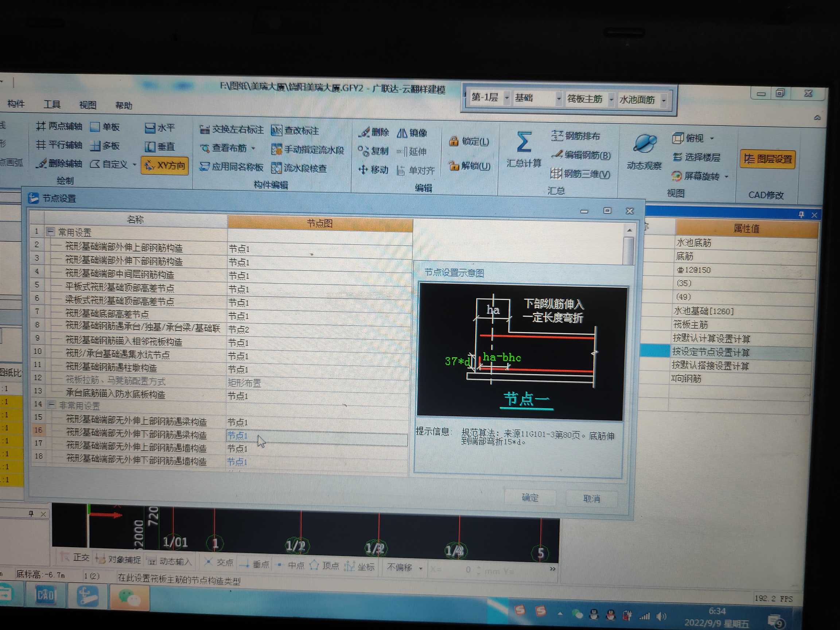Collapse the 常用设置 tree group
The width and height of the screenshot is (840, 630).
click(50, 232)
